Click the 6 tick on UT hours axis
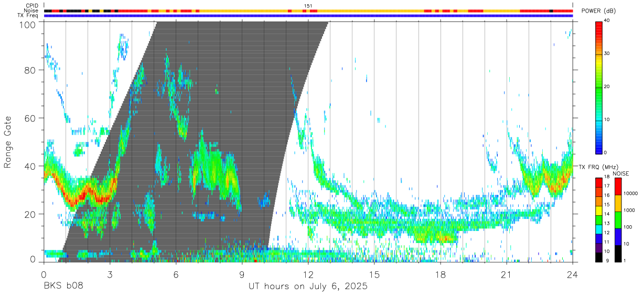The image size is (644, 297). click(176, 274)
